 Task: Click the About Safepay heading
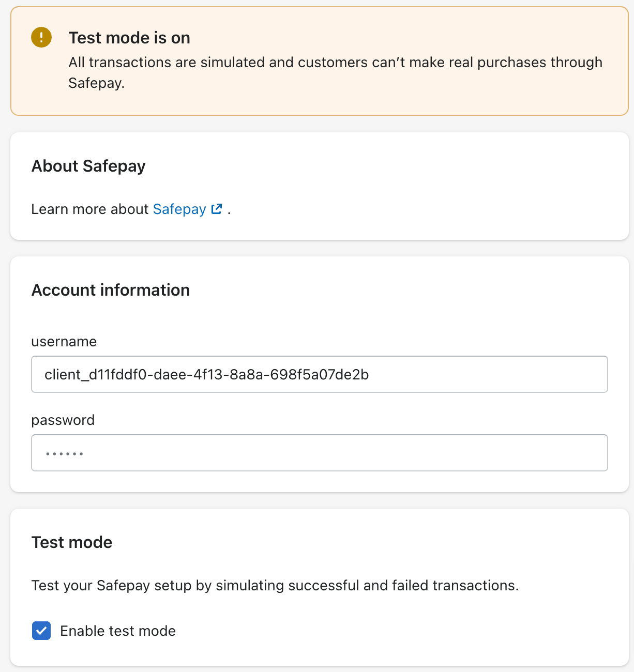(88, 166)
